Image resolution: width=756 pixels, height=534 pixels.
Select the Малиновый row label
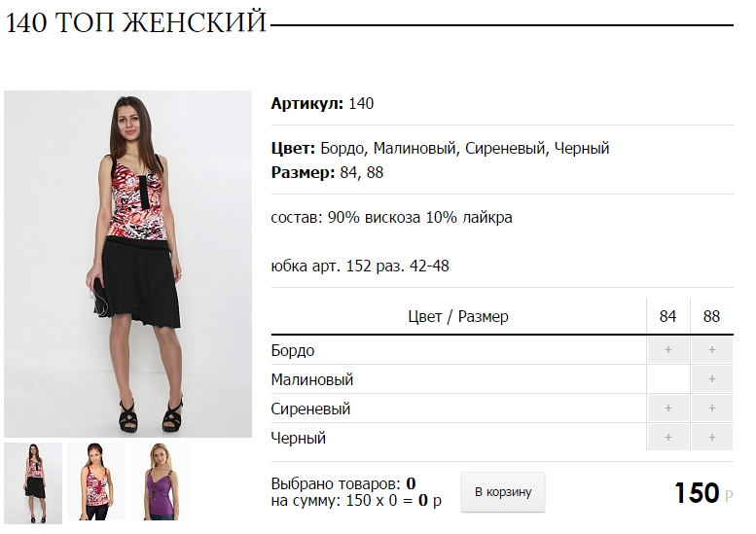(312, 379)
